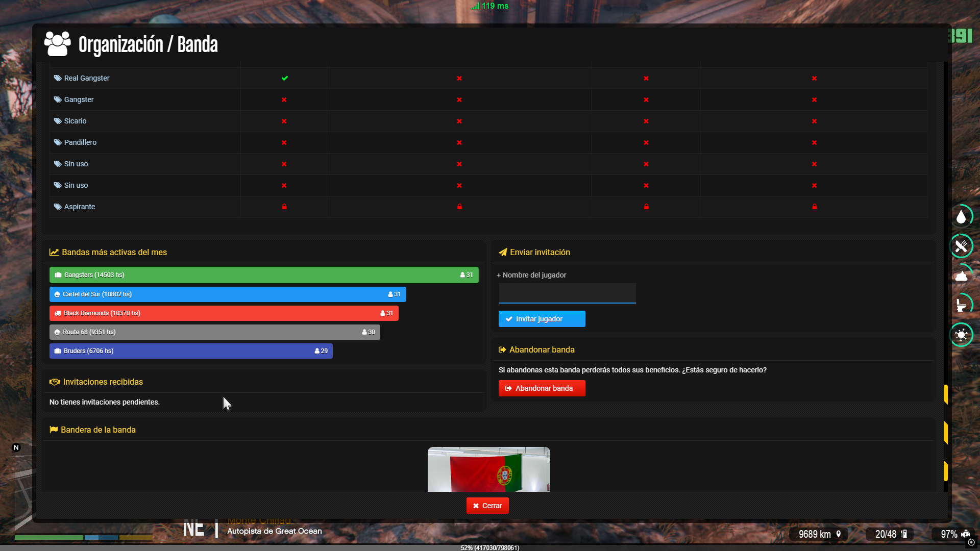Image resolution: width=980 pixels, height=551 pixels.
Task: Click the yellow flag icon beside Bandera de la banda
Action: (54, 430)
